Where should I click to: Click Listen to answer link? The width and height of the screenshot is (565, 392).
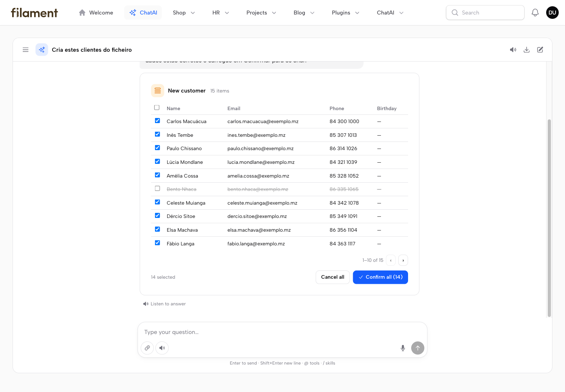pos(164,304)
